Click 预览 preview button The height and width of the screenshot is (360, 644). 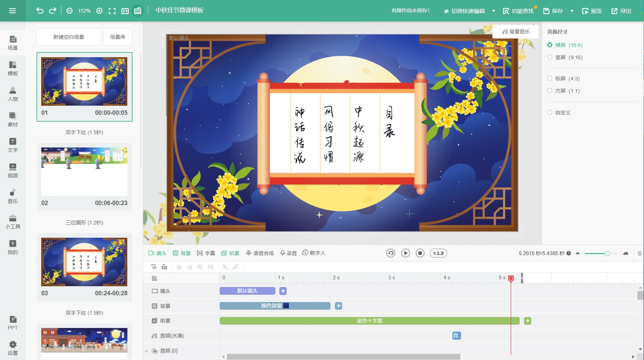tap(592, 11)
